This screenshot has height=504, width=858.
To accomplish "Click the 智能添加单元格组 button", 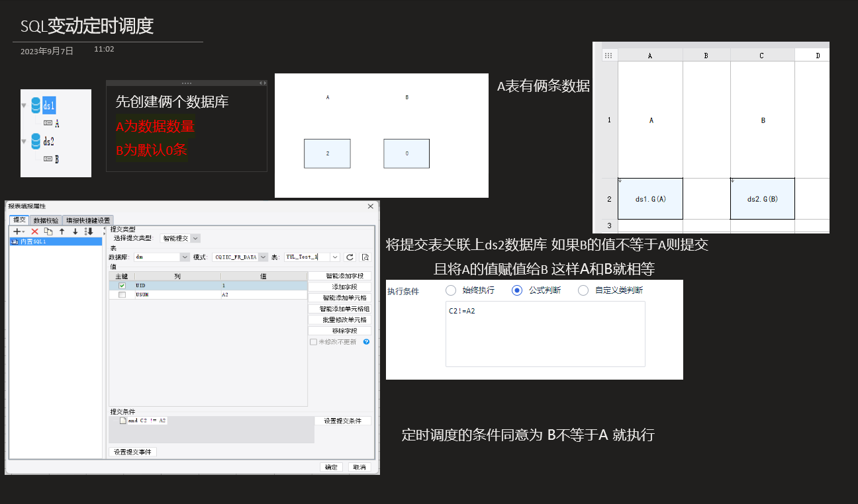I will [x=340, y=308].
